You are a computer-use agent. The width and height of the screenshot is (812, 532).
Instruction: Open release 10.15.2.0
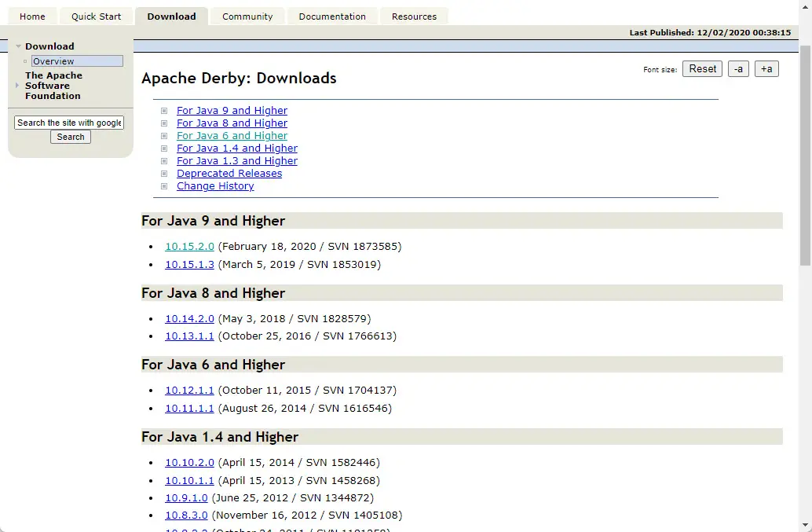[x=189, y=247]
